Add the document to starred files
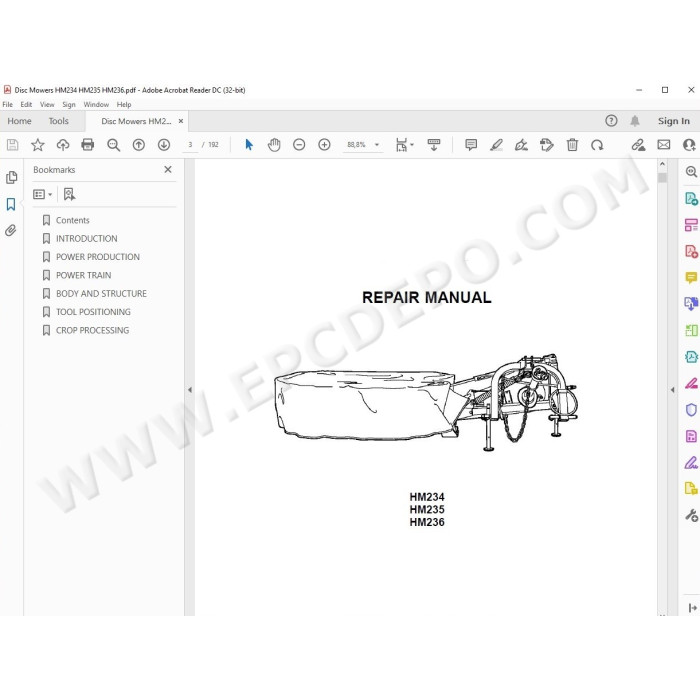Viewport: 700px width, 700px height. [38, 145]
